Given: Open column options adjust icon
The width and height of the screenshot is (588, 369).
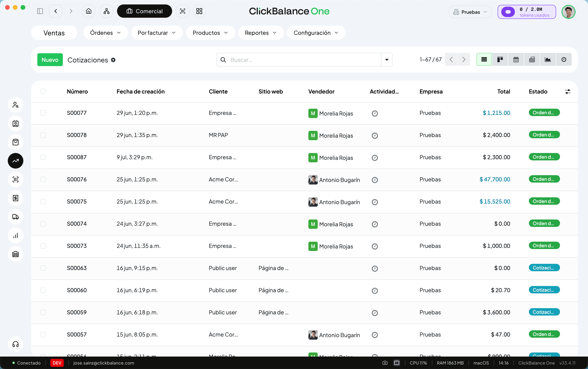Looking at the screenshot, I should [x=568, y=92].
